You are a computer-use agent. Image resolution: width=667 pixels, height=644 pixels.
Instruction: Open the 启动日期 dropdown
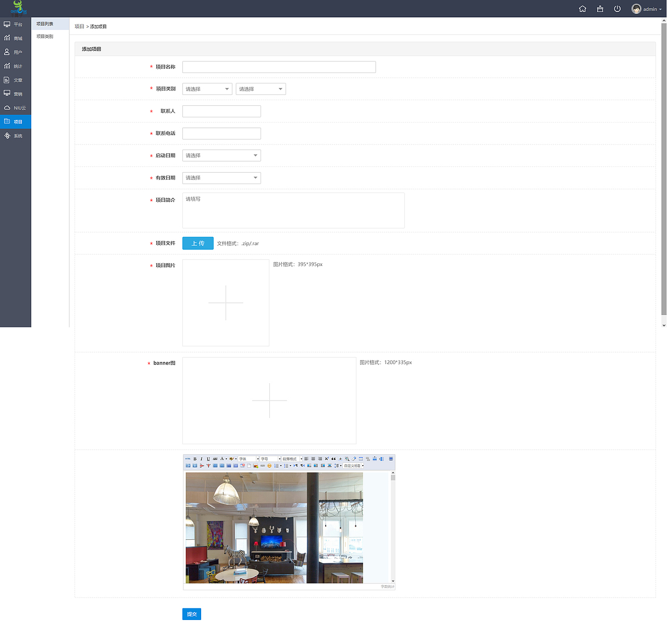coord(221,155)
